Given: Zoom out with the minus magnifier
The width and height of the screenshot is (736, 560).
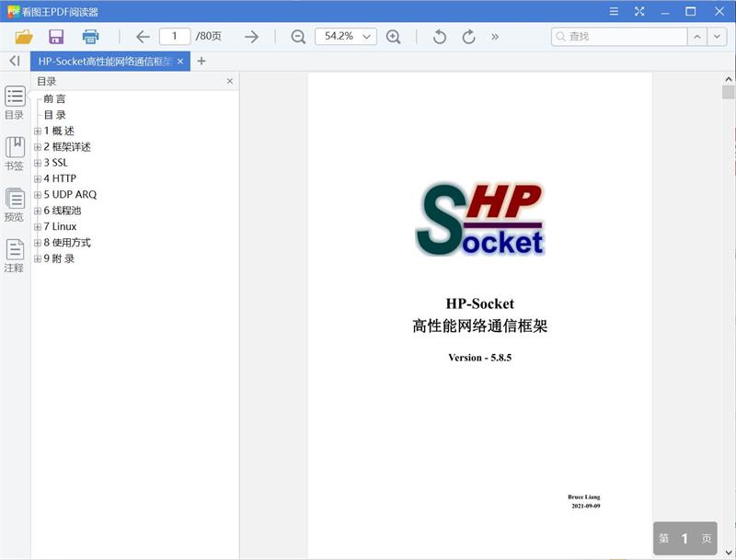Looking at the screenshot, I should click(x=298, y=37).
